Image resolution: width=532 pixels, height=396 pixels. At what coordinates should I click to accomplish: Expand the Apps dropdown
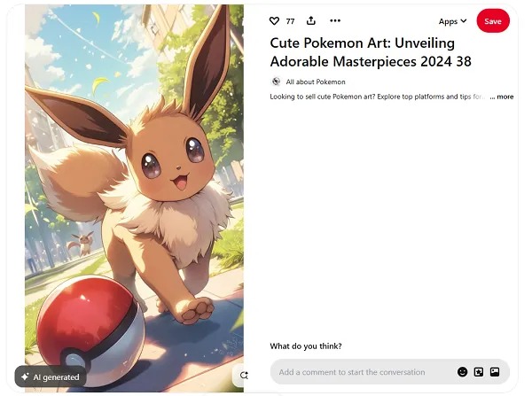(x=452, y=21)
